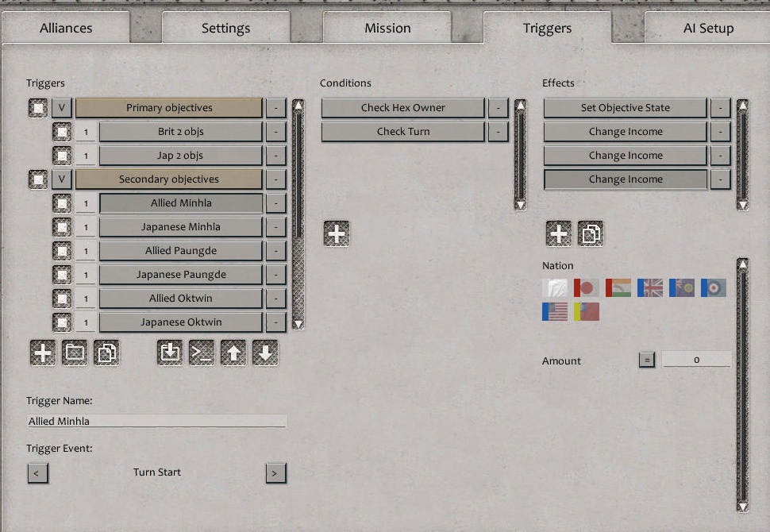Delete the Check Hex Owner condition

tap(499, 108)
